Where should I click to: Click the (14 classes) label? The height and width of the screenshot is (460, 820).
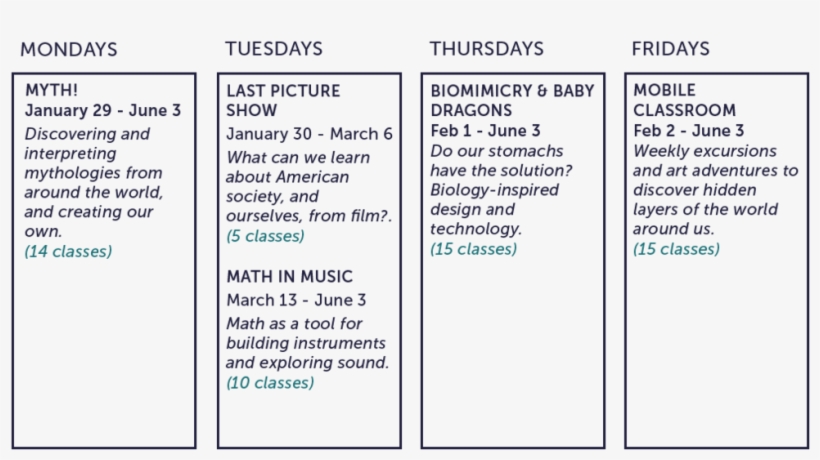(68, 251)
